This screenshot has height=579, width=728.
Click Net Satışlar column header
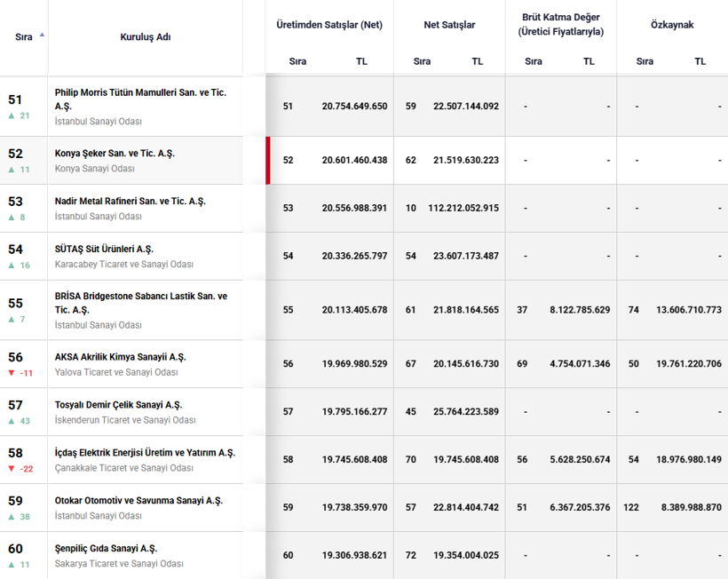(x=449, y=25)
